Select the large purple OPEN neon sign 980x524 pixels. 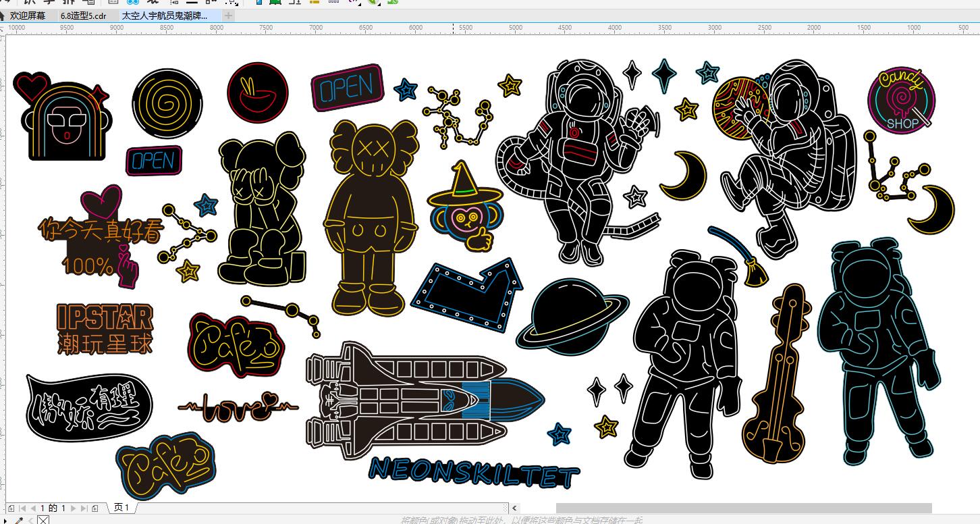pyautogui.click(x=348, y=88)
